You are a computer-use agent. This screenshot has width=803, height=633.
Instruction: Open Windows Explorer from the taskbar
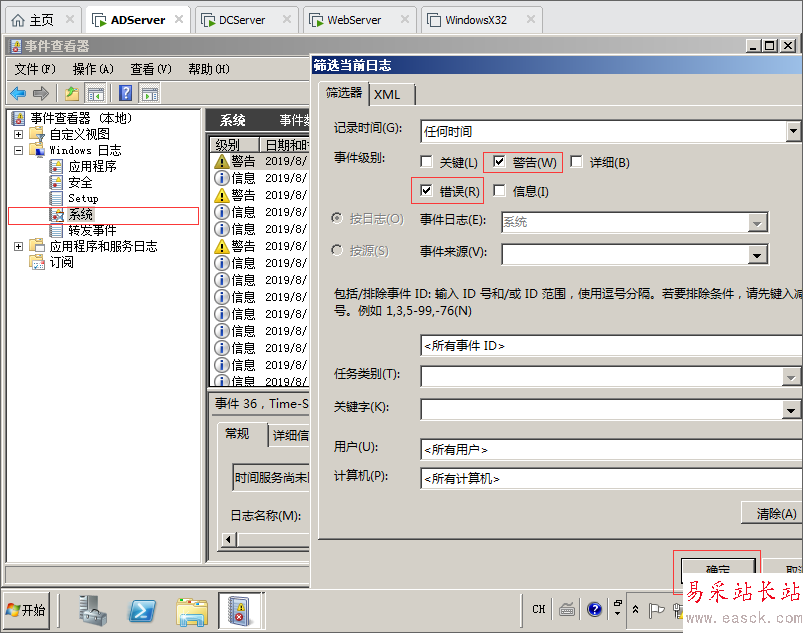[192, 611]
